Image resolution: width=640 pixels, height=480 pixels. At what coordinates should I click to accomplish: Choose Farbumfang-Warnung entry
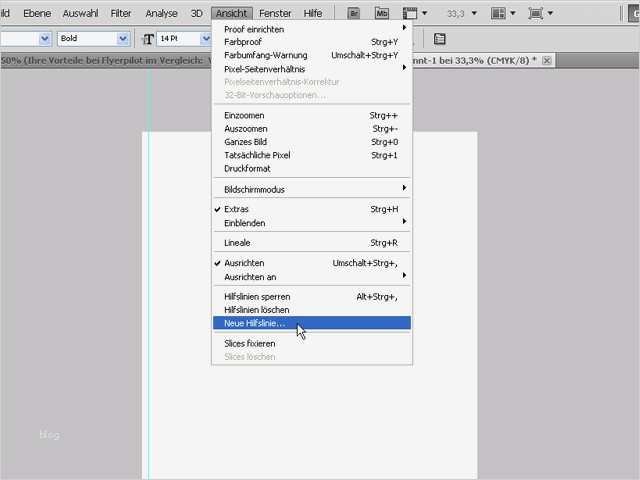pos(312,55)
